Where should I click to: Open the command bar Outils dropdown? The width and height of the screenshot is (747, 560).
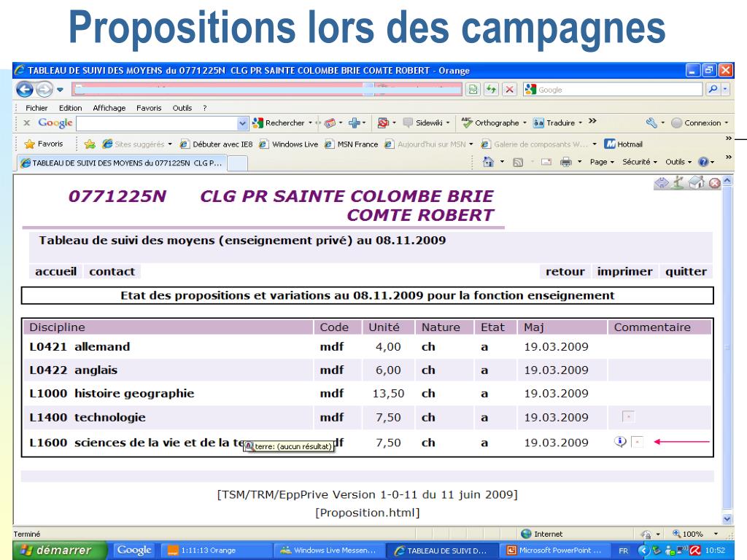tap(678, 162)
